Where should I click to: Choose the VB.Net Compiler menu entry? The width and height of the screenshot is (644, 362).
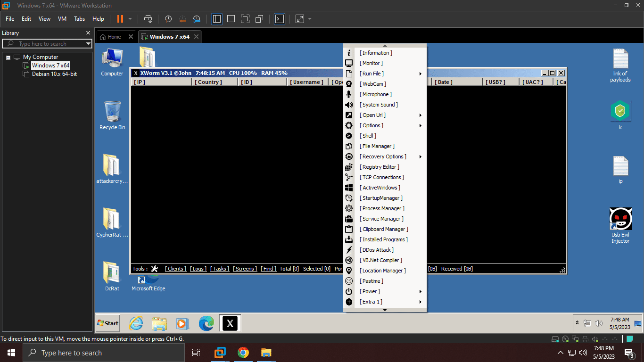coord(380,260)
